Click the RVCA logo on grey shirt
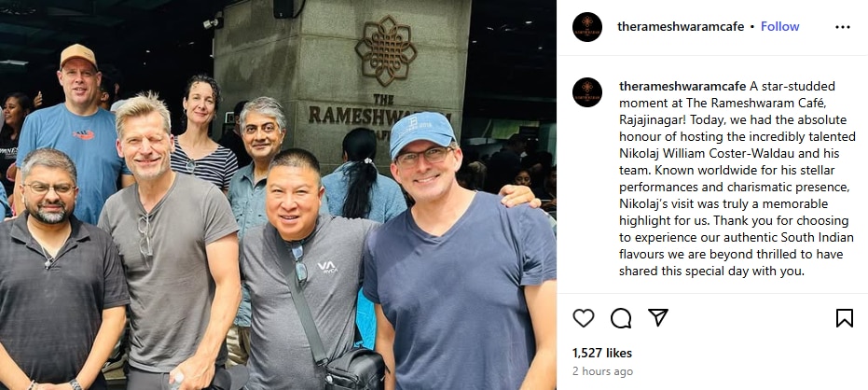 [x=327, y=268]
